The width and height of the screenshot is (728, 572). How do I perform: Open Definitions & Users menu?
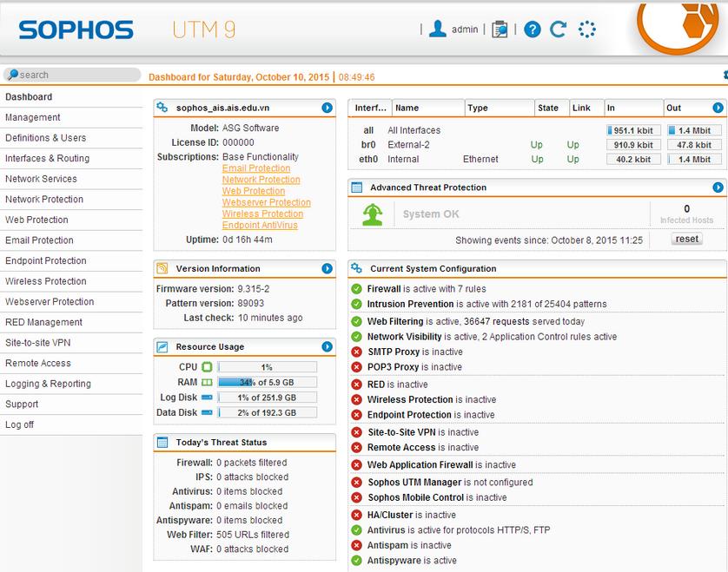pos(71,138)
